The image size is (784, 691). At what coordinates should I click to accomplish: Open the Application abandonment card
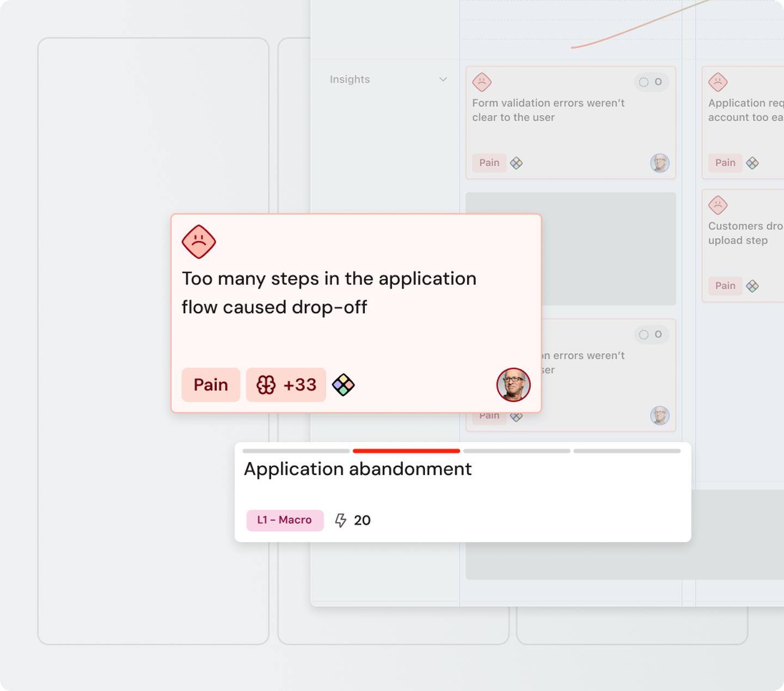358,469
